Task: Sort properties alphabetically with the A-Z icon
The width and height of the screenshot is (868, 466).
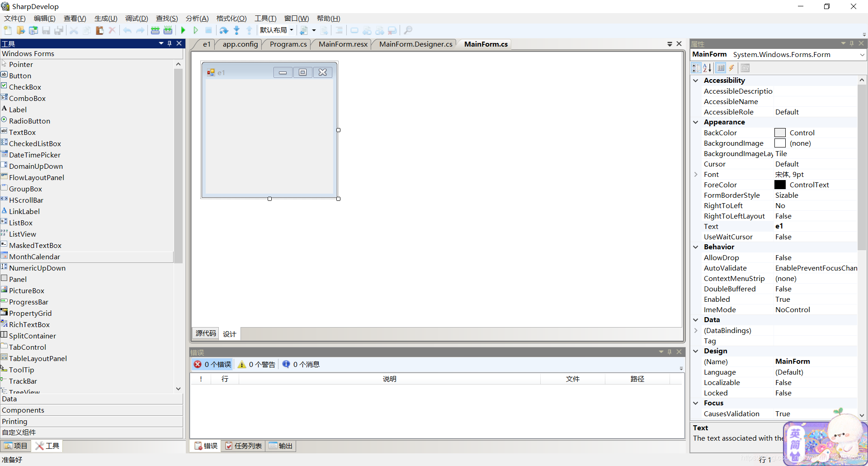Action: coord(708,68)
